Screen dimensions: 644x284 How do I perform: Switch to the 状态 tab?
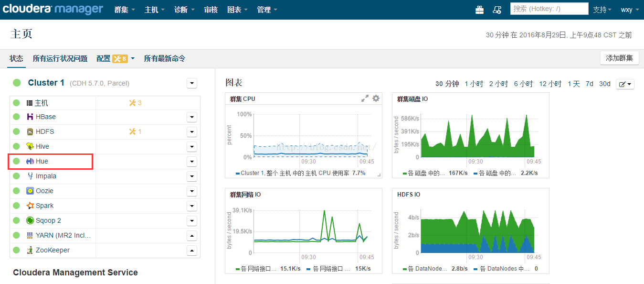(16, 58)
